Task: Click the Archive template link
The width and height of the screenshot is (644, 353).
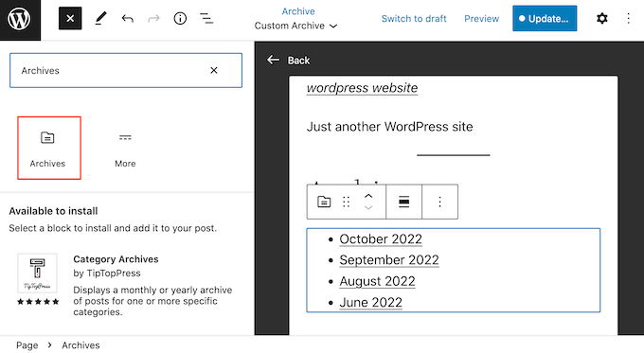Action: pos(298,11)
